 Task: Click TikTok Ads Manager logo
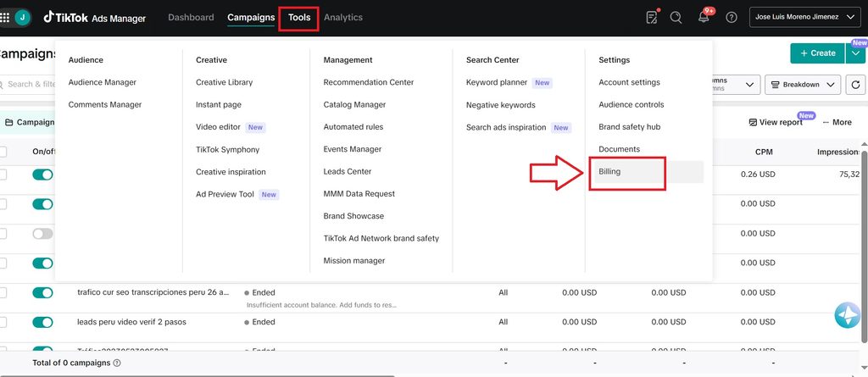[x=95, y=18]
